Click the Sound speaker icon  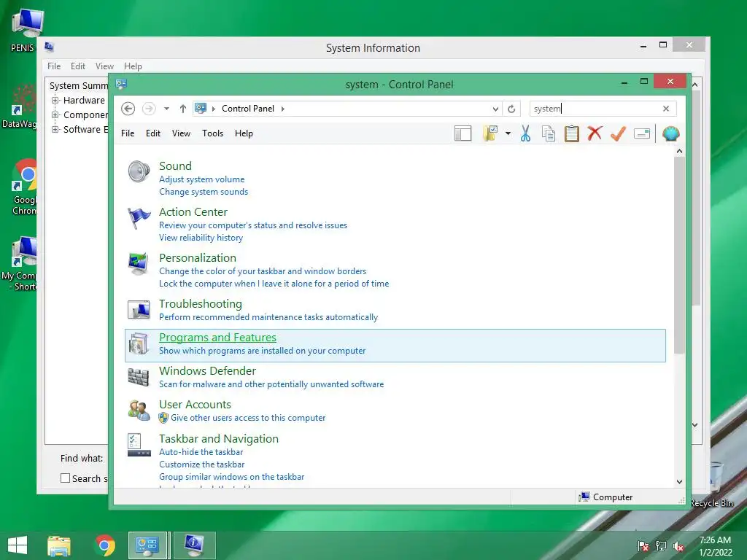pyautogui.click(x=139, y=171)
